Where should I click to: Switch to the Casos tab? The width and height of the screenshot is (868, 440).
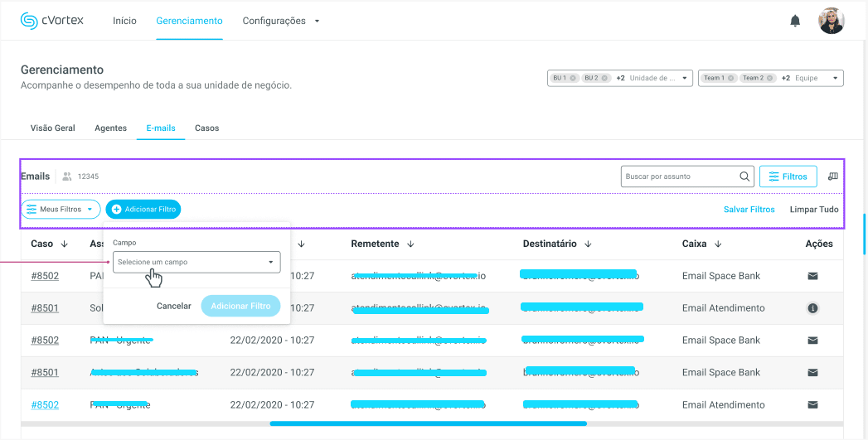(x=206, y=128)
